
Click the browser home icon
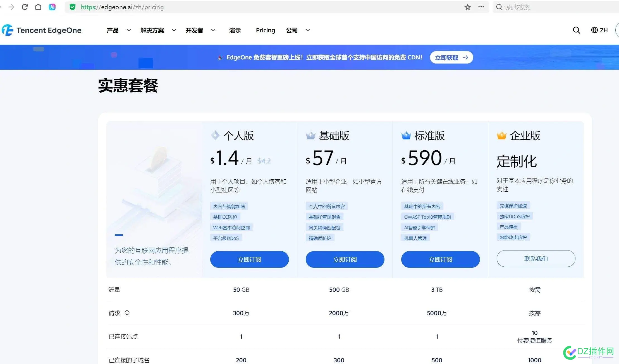point(38,7)
